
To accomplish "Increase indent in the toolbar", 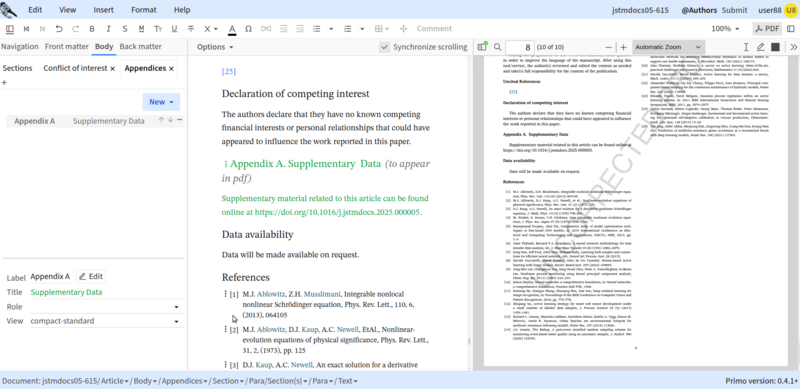I will 300,29.
